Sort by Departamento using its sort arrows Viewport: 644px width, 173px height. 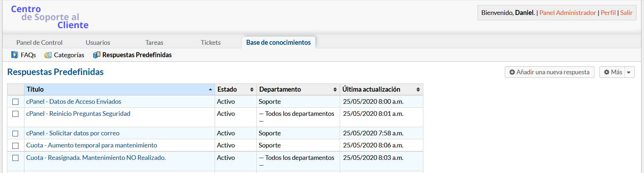click(335, 90)
